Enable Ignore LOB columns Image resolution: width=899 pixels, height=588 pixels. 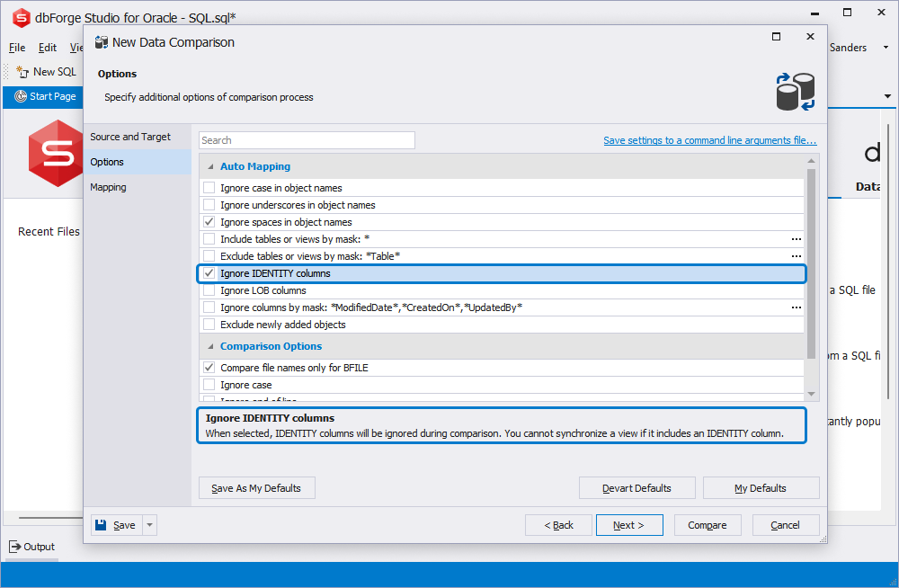coord(209,290)
